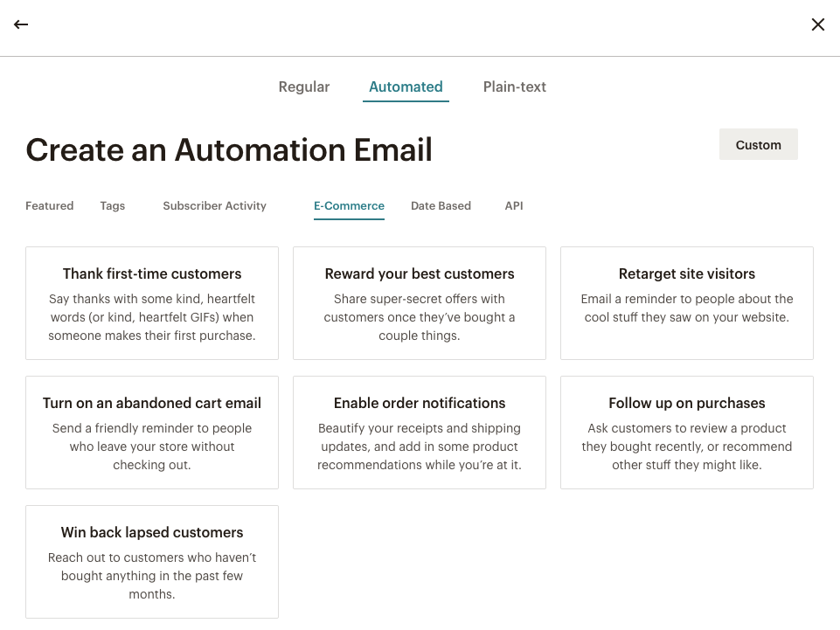Close the campaign creation dialog

click(817, 24)
